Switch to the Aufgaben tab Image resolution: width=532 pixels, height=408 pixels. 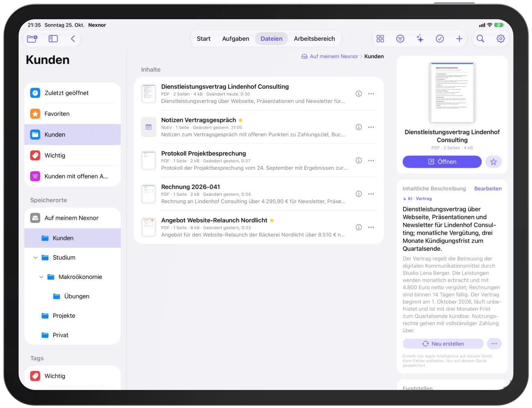[236, 39]
